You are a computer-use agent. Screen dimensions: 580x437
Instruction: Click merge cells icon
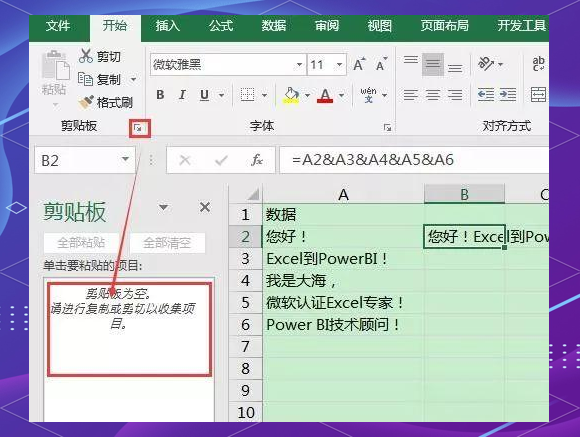pos(538,95)
